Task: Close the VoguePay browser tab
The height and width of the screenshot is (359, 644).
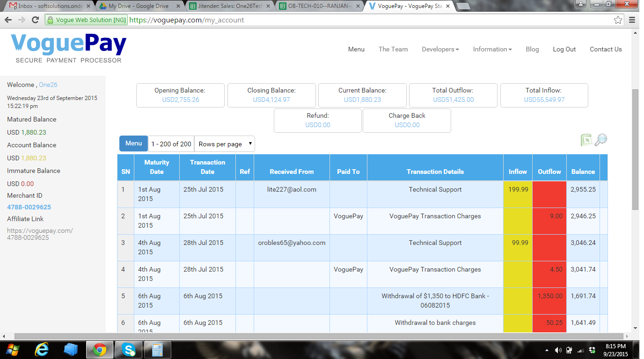Action: [447, 6]
